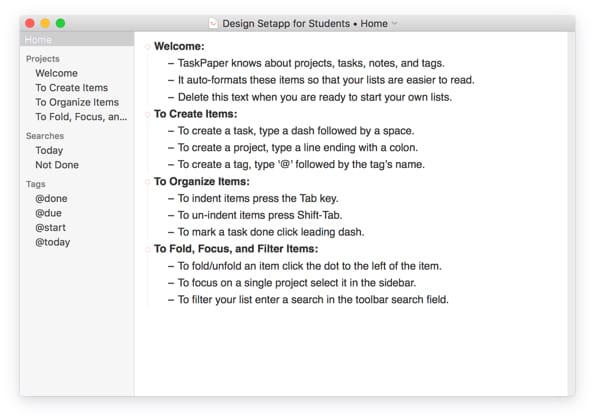Select the @today tag in the sidebar
This screenshot has width=595, height=420.
53,242
